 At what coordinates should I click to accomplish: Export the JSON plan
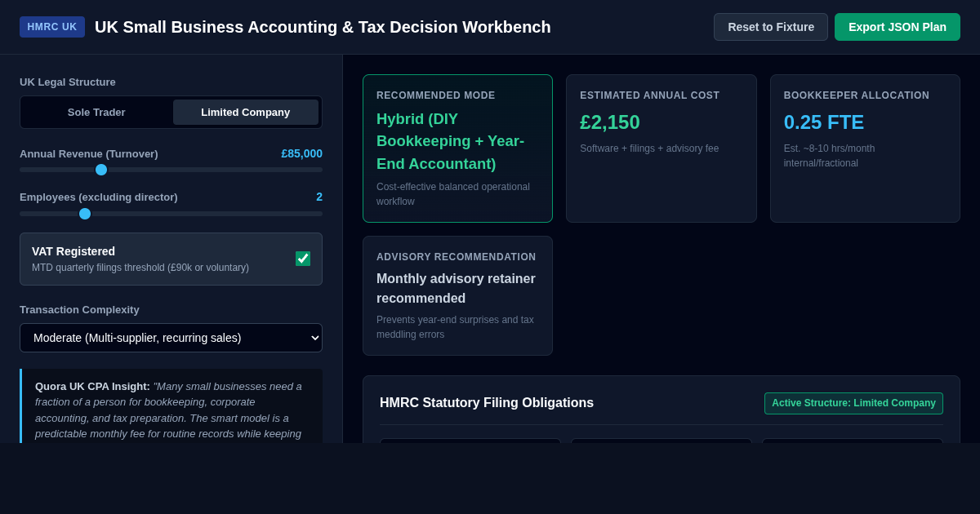898,27
